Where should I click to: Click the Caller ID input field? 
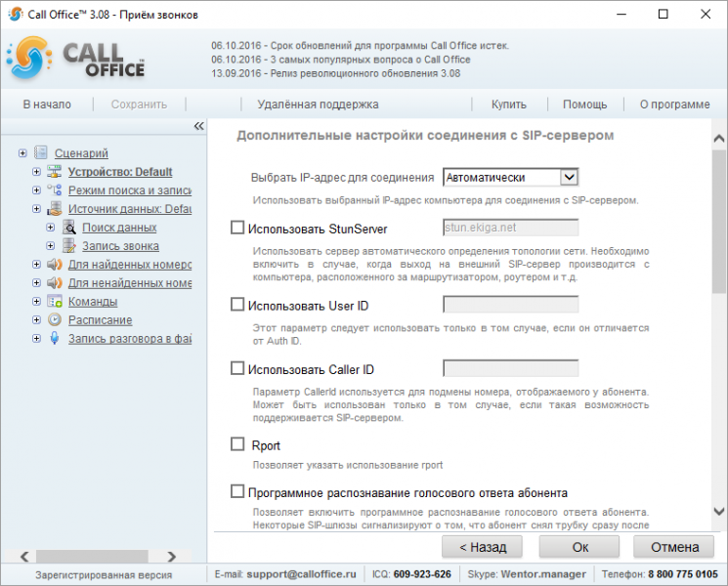tap(511, 368)
